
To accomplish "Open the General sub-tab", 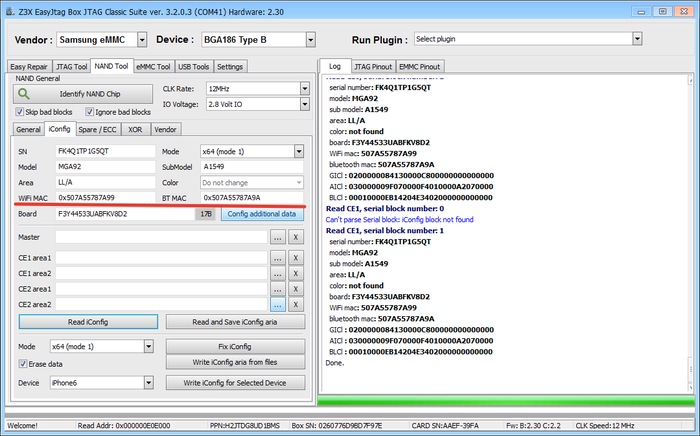I will 29,129.
